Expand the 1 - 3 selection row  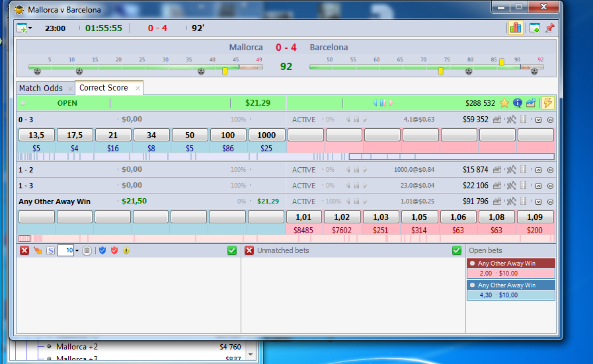(538, 186)
